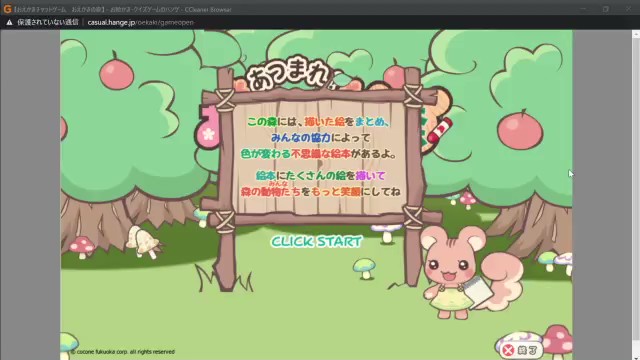The image size is (640, 360).
Task: Click the cocone fukuoka copyright text
Action: pos(122,351)
